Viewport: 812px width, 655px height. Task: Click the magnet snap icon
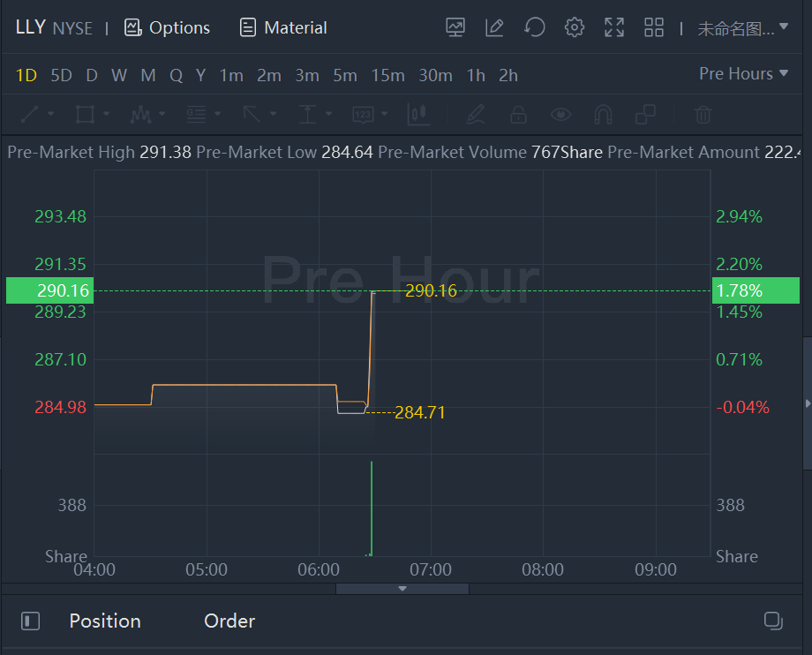603,114
